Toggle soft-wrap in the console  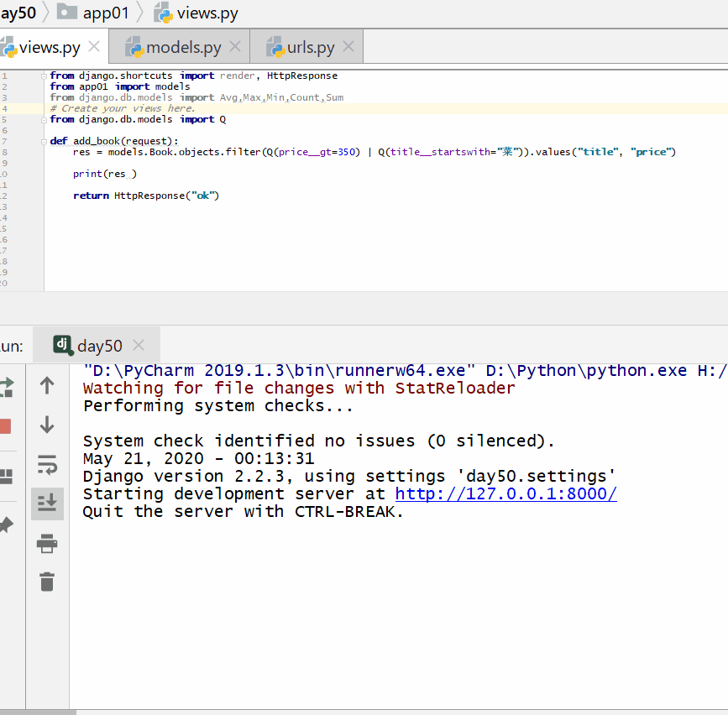(47, 464)
